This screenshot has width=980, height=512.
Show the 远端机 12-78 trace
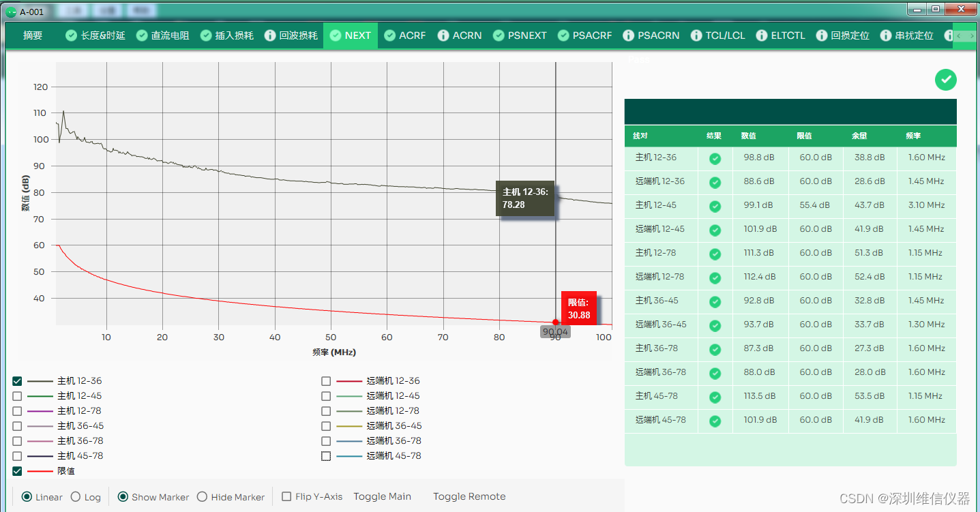[326, 411]
